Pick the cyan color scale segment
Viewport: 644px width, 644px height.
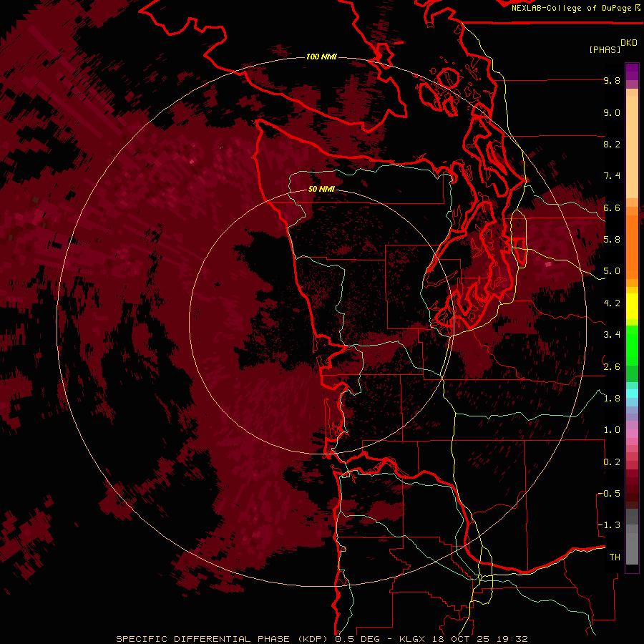632,394
